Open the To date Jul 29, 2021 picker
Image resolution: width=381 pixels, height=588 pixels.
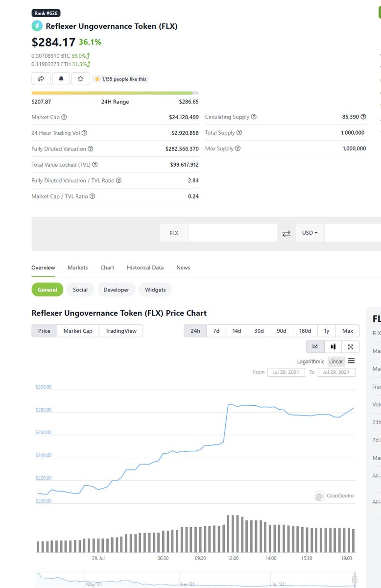(x=336, y=372)
